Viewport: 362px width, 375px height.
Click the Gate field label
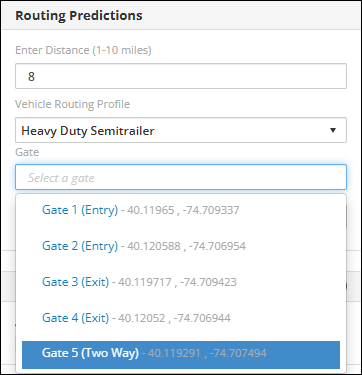click(27, 152)
